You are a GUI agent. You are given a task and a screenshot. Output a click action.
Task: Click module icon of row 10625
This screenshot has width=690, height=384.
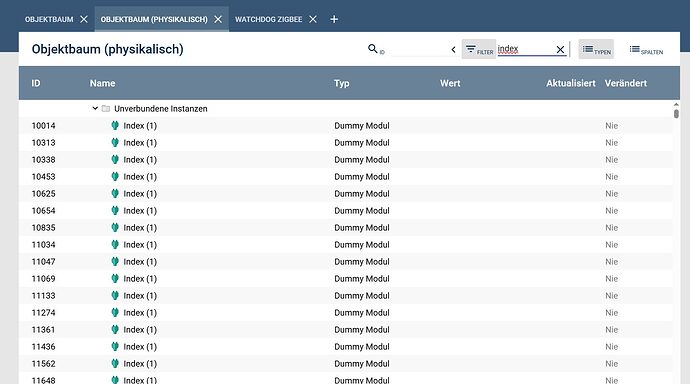[x=115, y=194]
